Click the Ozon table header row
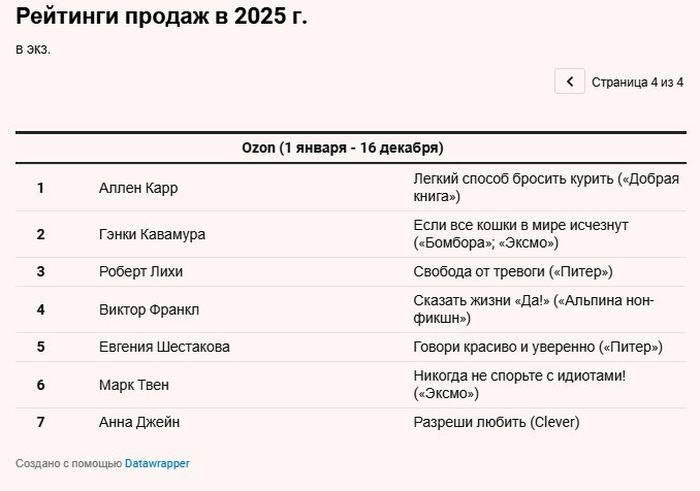Screen dimensions: 700x491 [343, 148]
